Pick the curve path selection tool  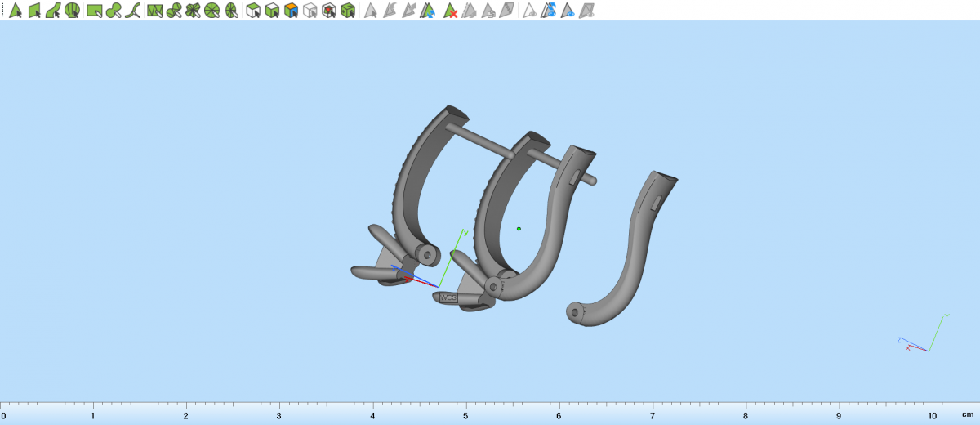[133, 11]
